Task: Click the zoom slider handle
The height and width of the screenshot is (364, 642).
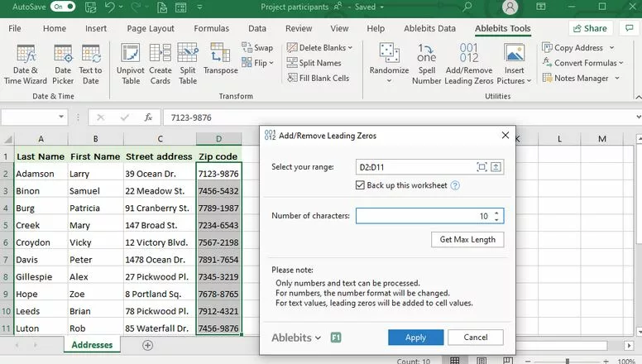Action: [x=567, y=362]
